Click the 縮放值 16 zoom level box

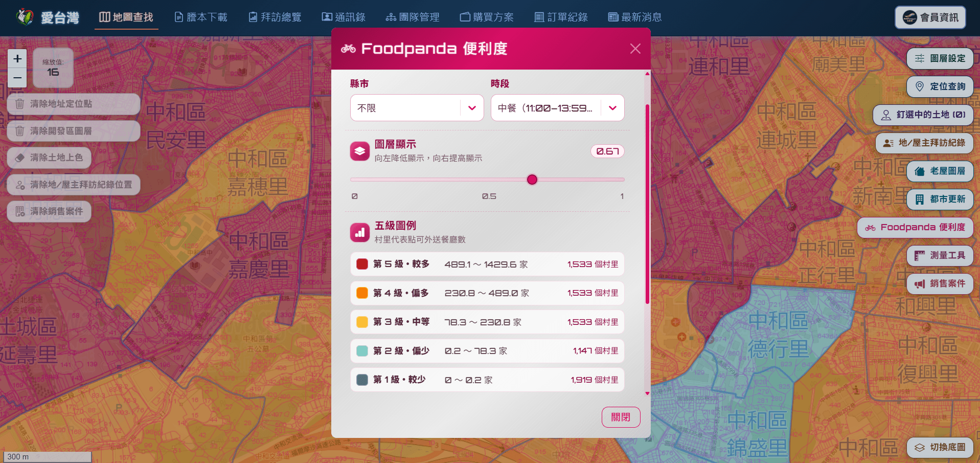click(x=53, y=68)
